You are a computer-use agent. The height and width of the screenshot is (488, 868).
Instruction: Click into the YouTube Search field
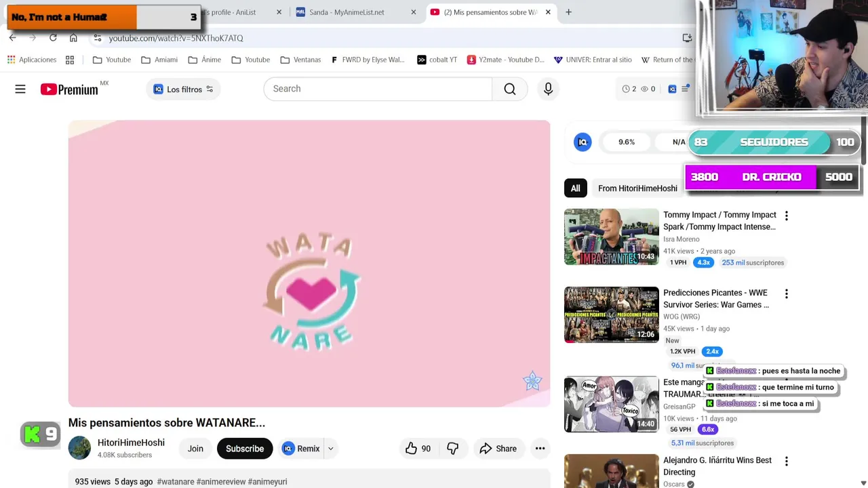[x=378, y=89]
